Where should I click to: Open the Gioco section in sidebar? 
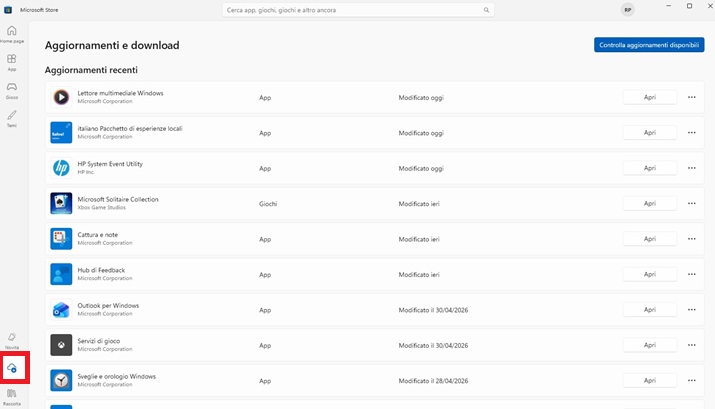[x=12, y=90]
